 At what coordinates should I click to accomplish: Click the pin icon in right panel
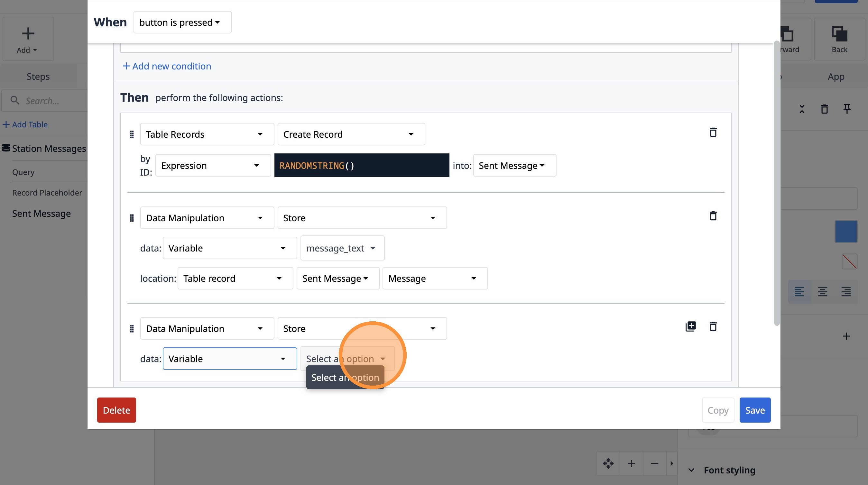point(847,109)
